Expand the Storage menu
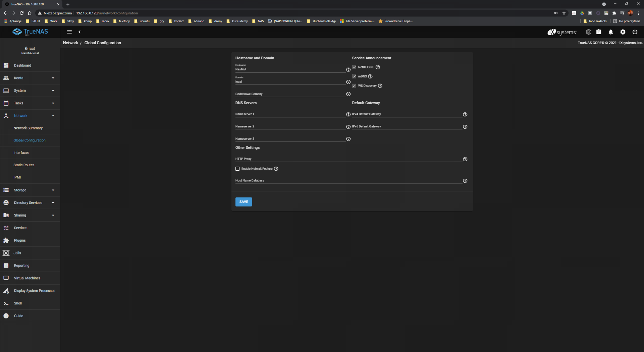The height and width of the screenshot is (352, 644). 30,190
